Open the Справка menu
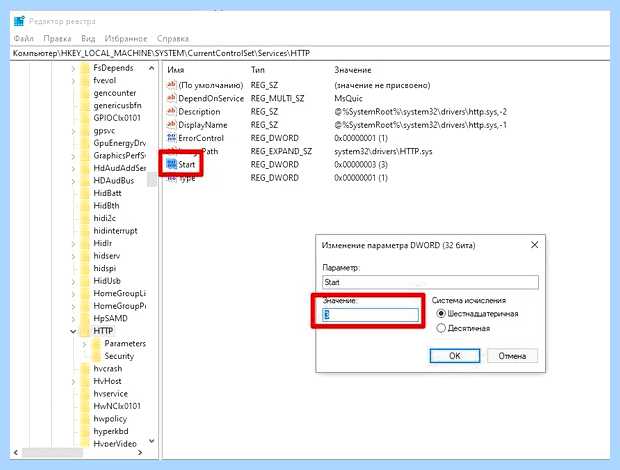 [x=173, y=38]
